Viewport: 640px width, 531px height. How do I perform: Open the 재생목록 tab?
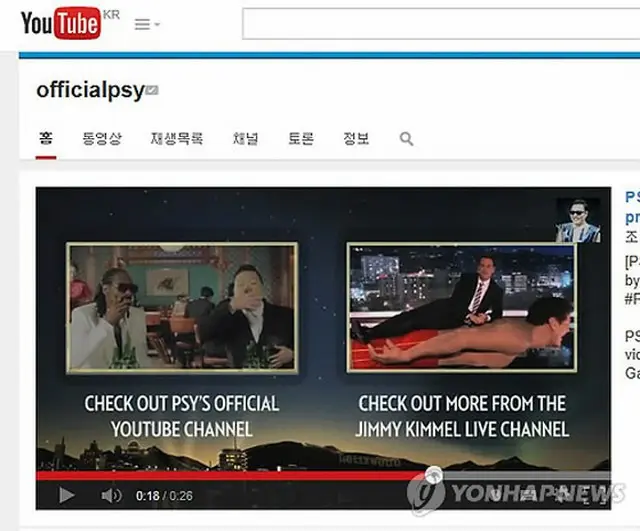[x=177, y=138]
